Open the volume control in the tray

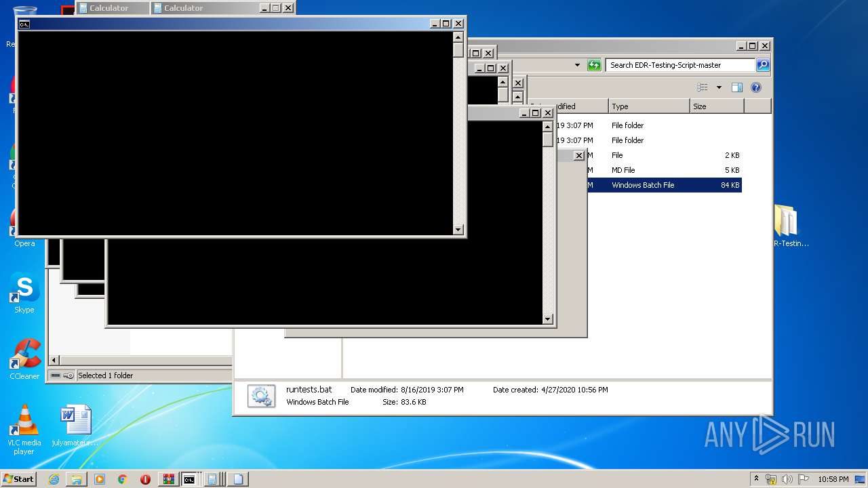click(787, 479)
